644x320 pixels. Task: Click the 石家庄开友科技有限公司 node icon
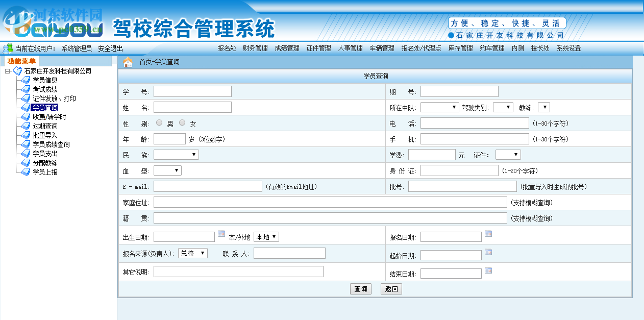(17, 71)
